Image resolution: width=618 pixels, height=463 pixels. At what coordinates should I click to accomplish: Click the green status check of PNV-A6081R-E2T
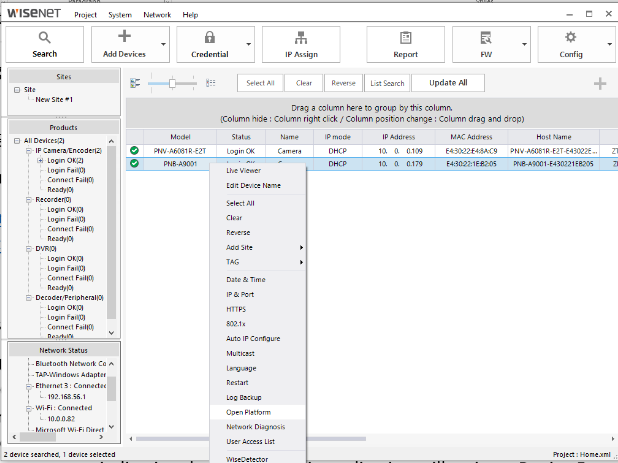[x=134, y=151]
